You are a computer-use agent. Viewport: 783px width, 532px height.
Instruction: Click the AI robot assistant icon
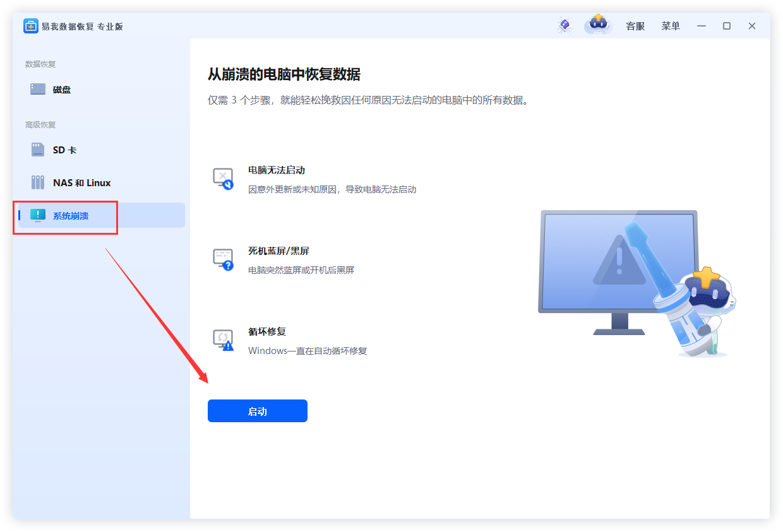coord(597,25)
